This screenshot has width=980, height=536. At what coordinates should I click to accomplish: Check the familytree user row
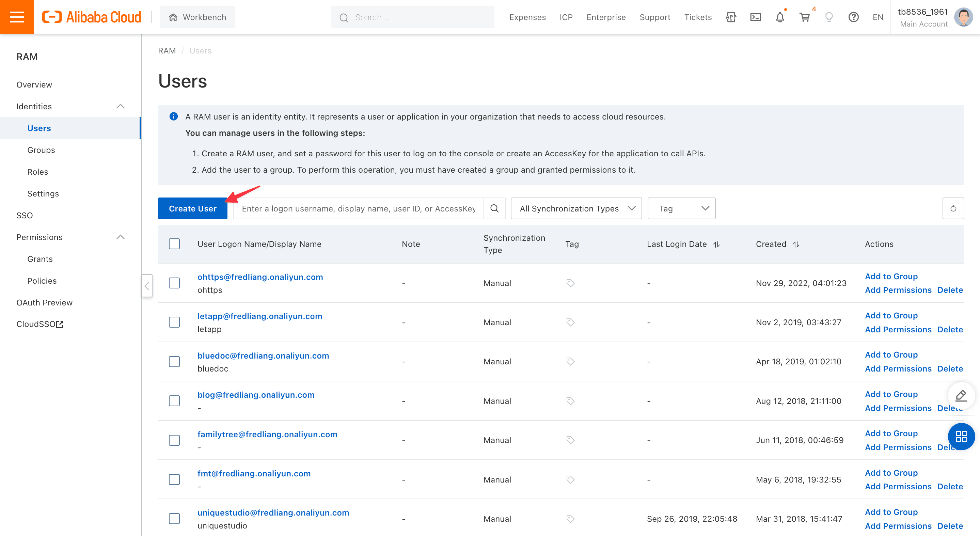click(x=174, y=440)
